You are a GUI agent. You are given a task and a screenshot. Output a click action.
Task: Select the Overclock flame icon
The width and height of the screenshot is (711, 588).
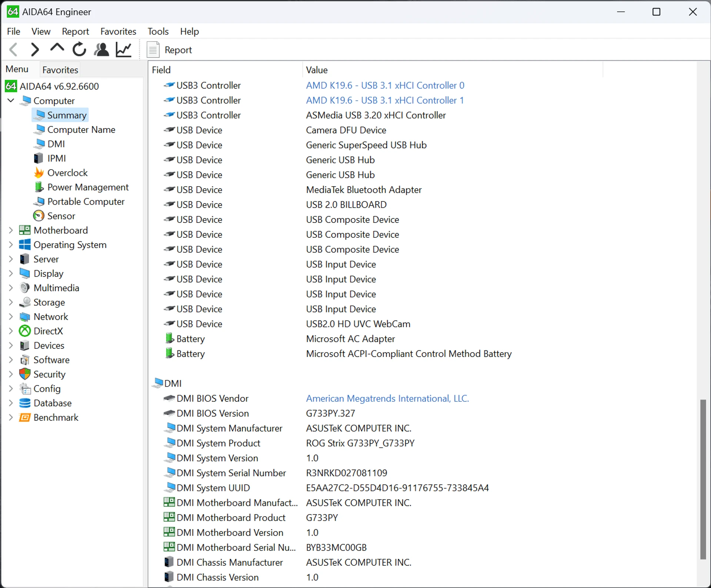(39, 173)
